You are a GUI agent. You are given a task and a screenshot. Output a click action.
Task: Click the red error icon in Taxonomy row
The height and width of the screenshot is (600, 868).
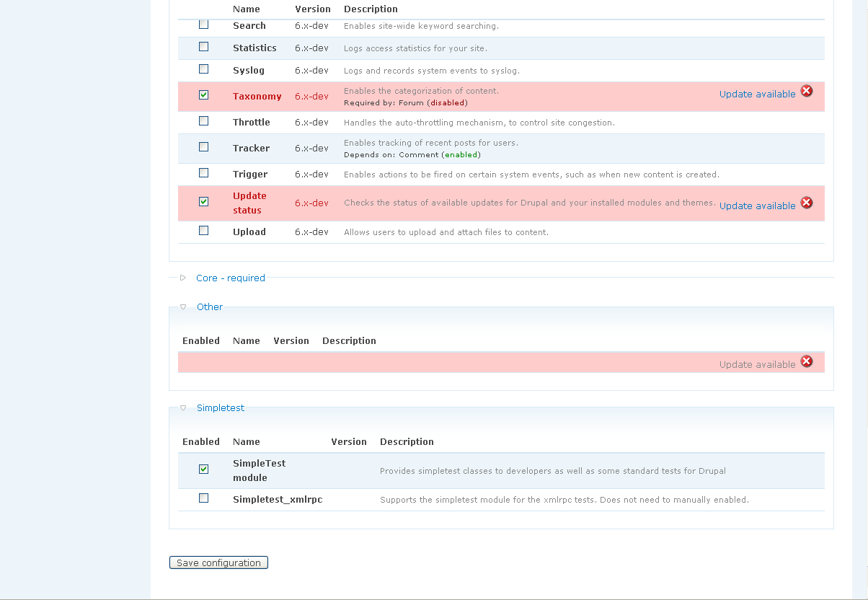807,91
